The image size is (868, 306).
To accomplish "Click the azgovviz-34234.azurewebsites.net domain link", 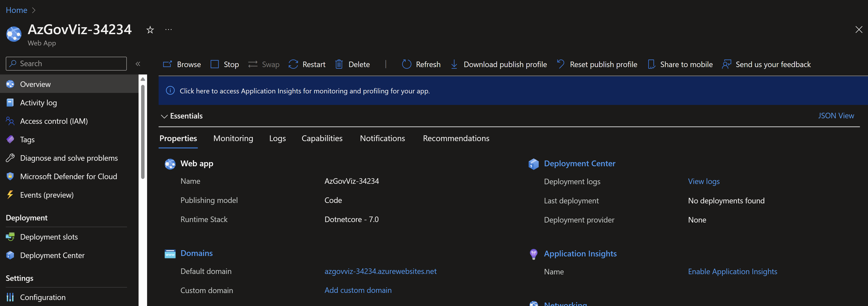I will (380, 270).
